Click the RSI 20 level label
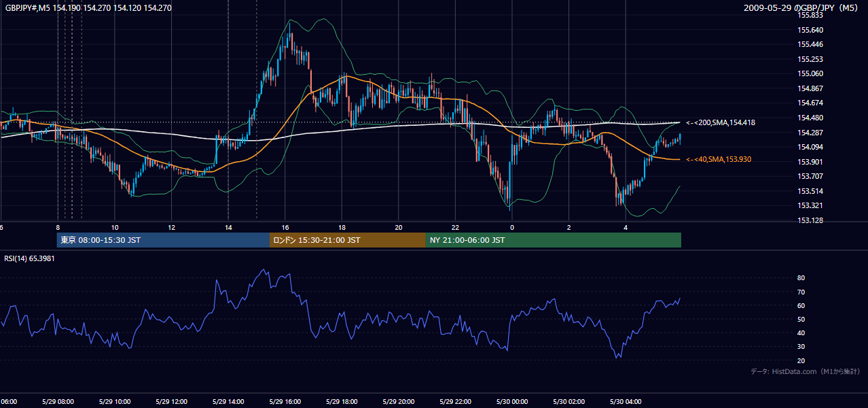This screenshot has height=408, width=868. coord(801,360)
